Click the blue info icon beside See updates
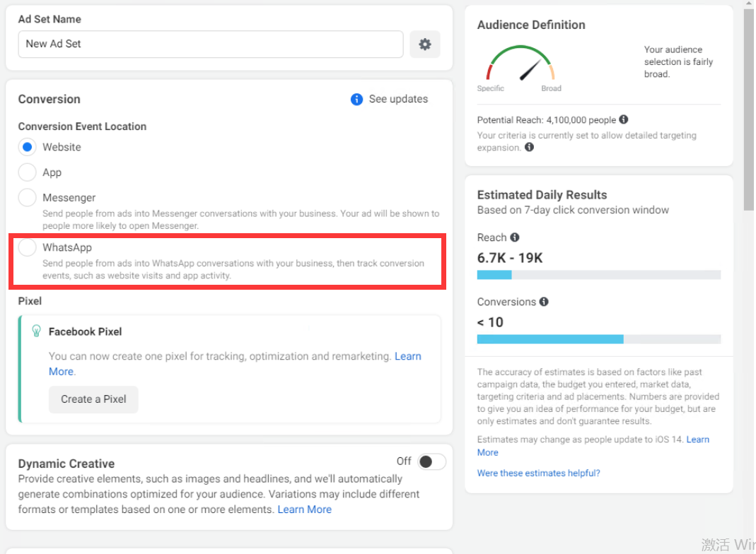Image resolution: width=756 pixels, height=554 pixels. point(357,99)
